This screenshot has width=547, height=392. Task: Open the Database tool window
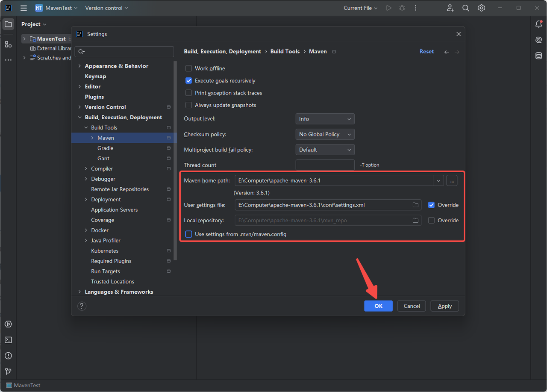(538, 56)
